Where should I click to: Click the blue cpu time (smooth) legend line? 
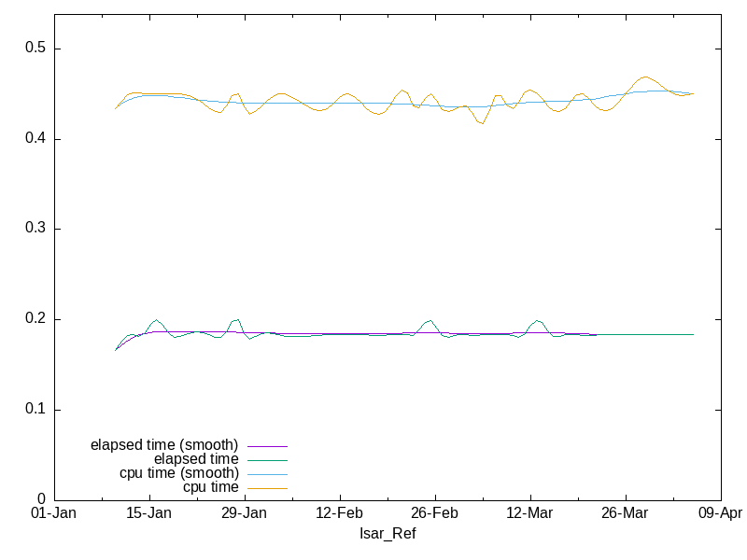tap(266, 474)
